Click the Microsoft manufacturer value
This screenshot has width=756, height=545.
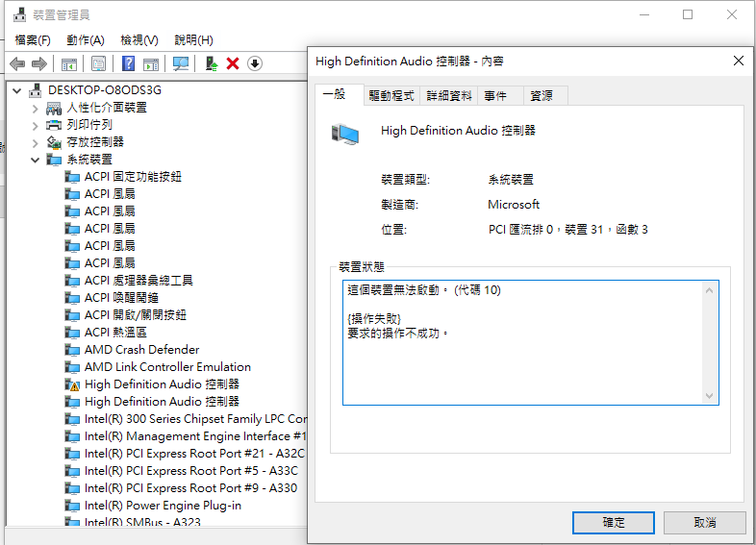tap(514, 205)
